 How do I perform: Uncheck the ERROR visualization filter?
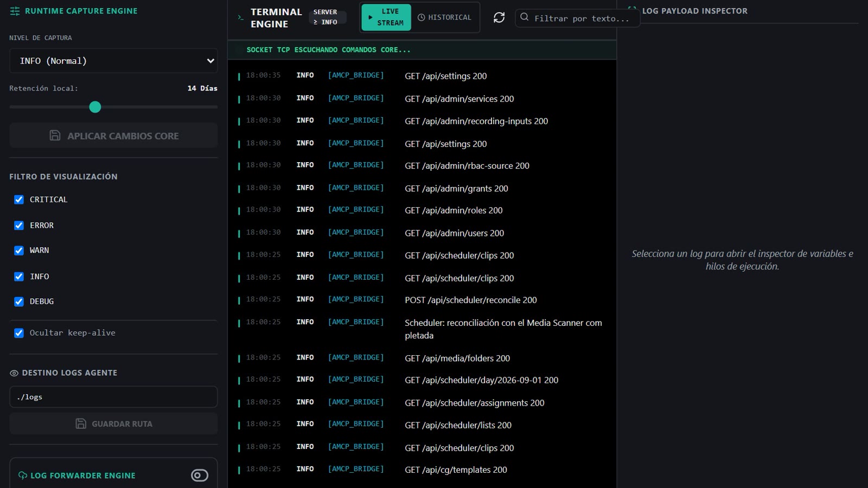[19, 226]
